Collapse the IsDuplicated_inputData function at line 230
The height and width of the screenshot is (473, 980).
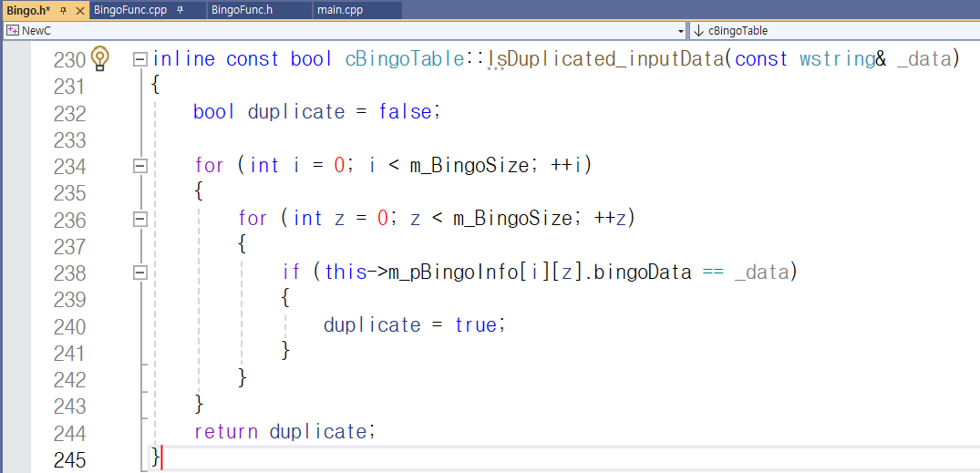pos(140,59)
